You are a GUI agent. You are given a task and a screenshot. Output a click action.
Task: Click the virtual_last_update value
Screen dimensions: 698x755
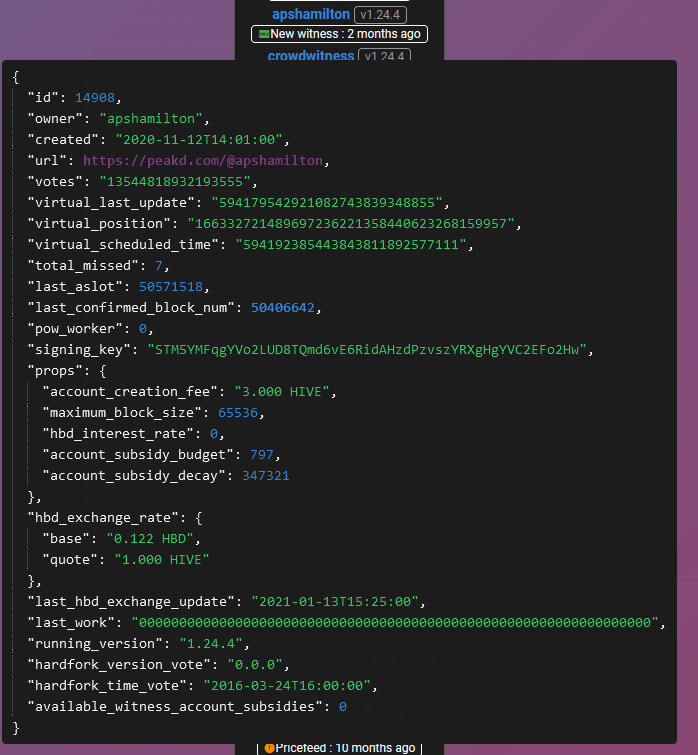(x=327, y=203)
